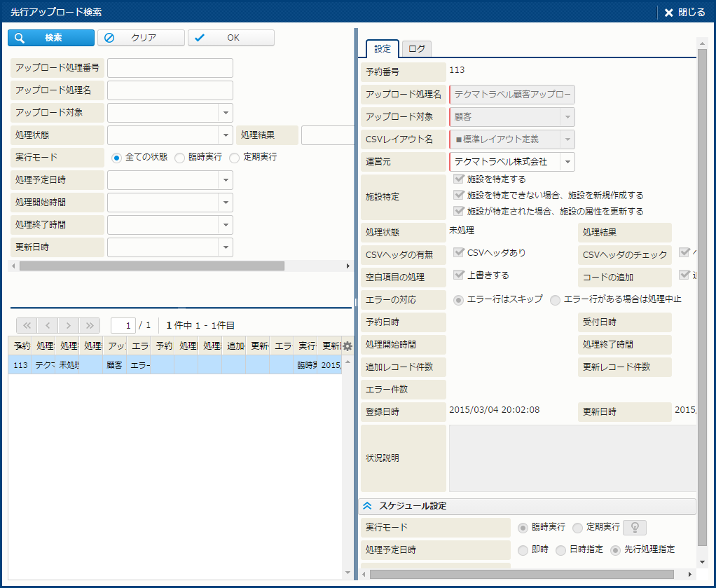
Task: Jump to last page of results
Action: pos(90,325)
